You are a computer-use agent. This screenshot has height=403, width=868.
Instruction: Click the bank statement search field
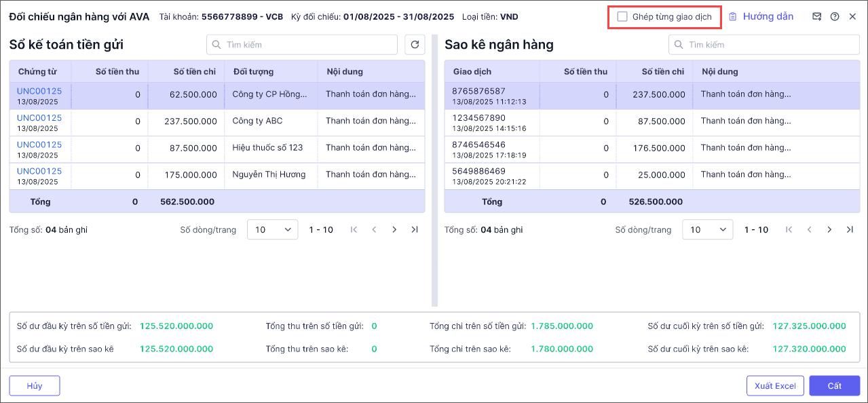764,45
